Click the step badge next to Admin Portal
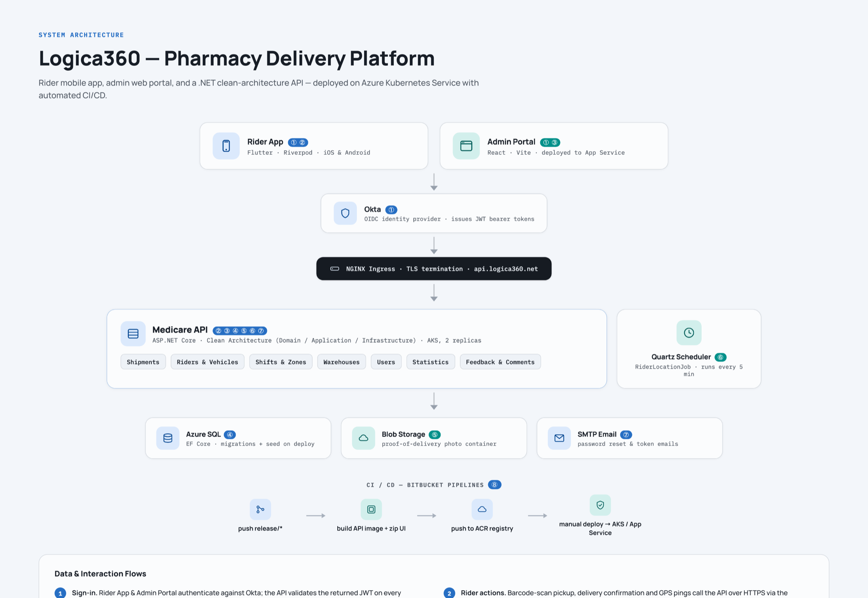868x598 pixels. click(550, 142)
